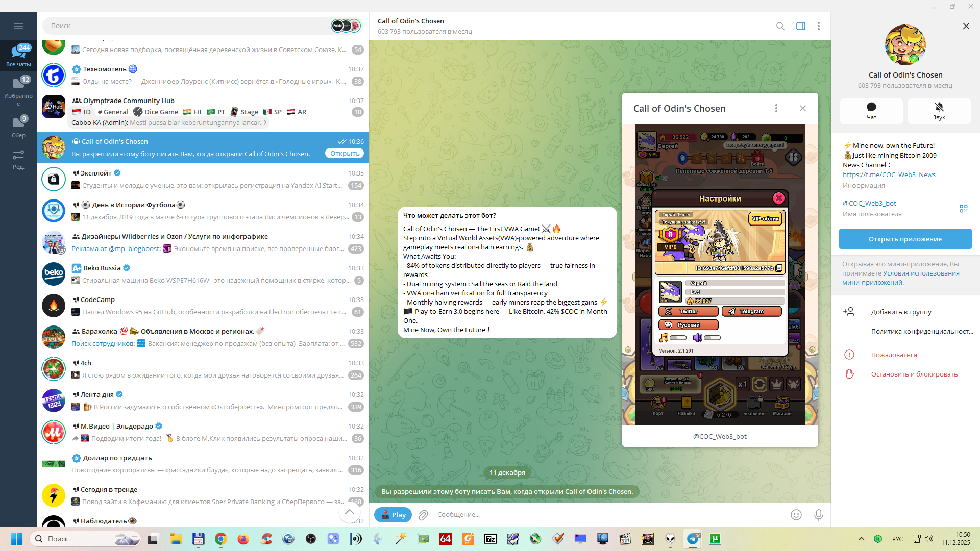Image resolution: width=980 pixels, height=551 pixels.
Task: Toggle the right info sidebar panel
Action: pos(800,26)
